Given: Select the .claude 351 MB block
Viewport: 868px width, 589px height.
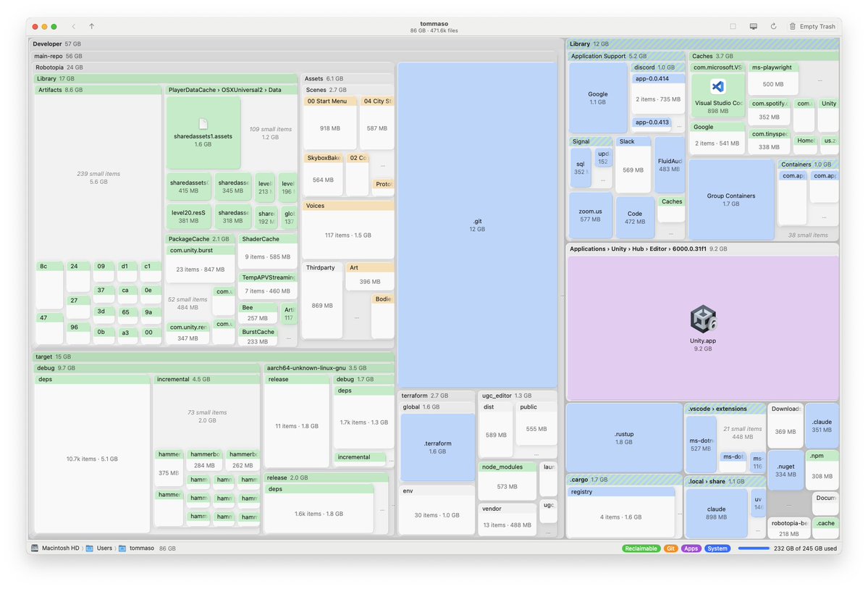Looking at the screenshot, I should coord(822,425).
